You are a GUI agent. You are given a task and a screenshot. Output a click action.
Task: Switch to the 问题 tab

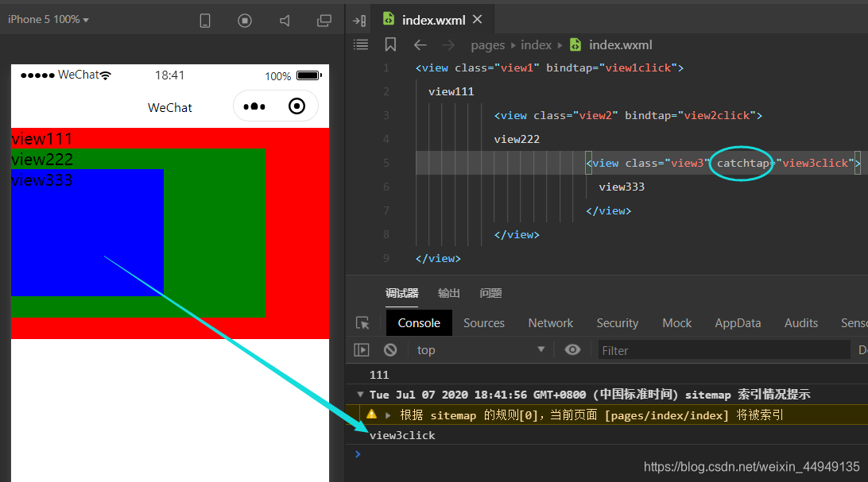(x=490, y=293)
